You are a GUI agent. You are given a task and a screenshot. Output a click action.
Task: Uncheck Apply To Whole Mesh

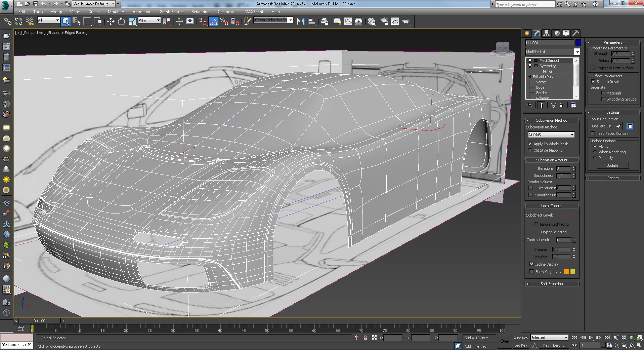coord(530,144)
